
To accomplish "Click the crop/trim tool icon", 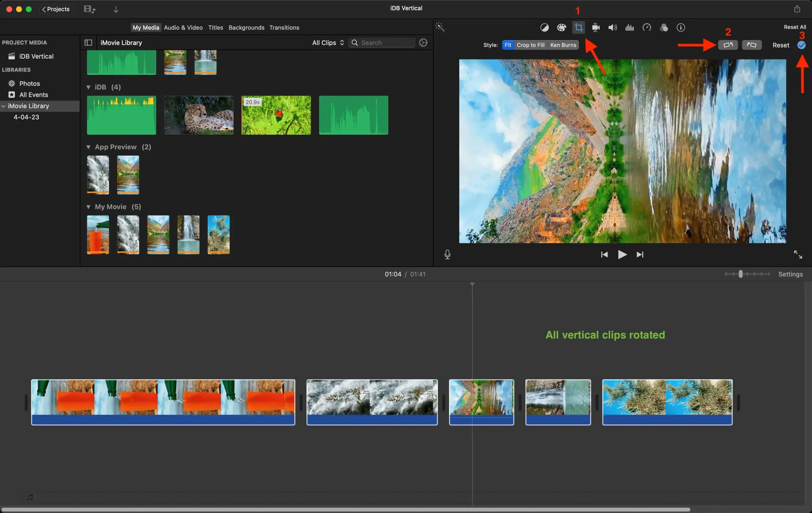I will point(579,27).
